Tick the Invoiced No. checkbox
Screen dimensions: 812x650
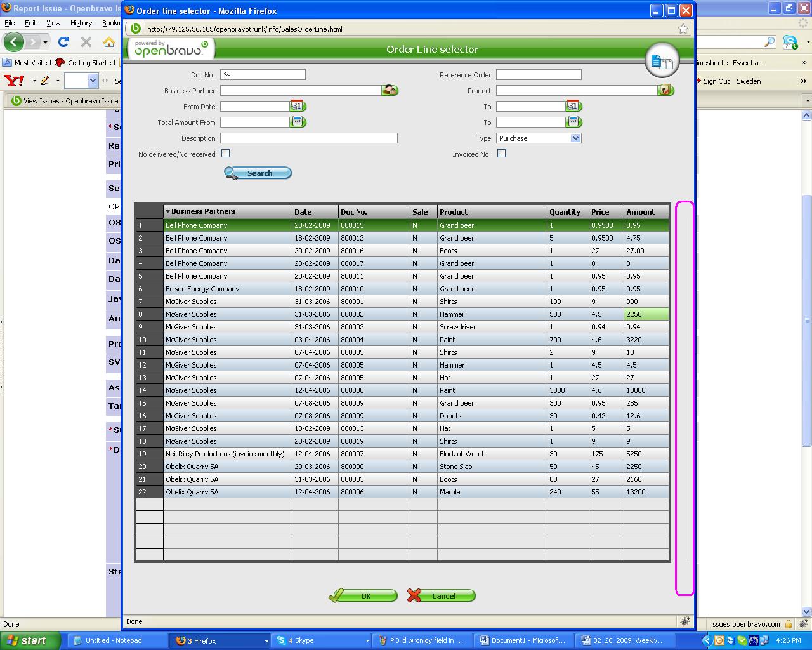coord(501,154)
